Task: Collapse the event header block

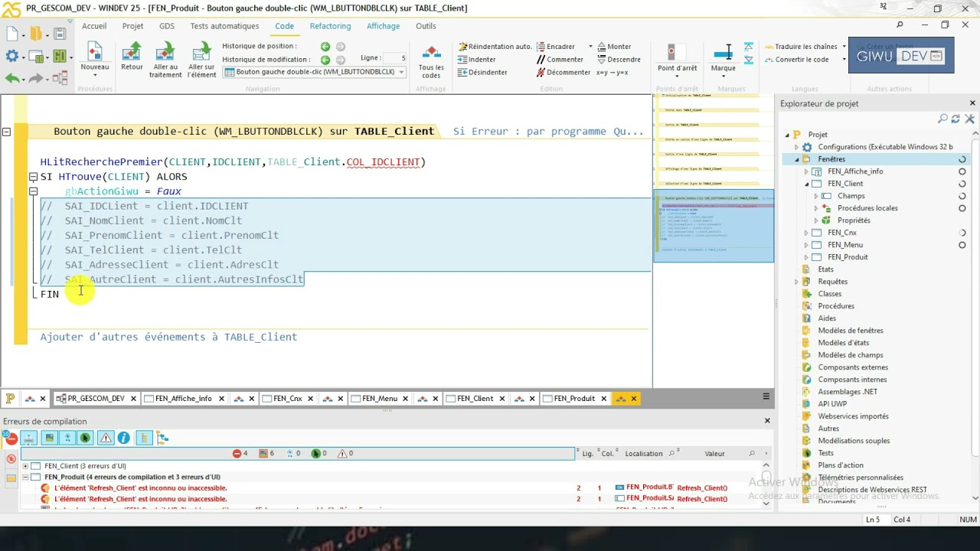Action: [6, 132]
